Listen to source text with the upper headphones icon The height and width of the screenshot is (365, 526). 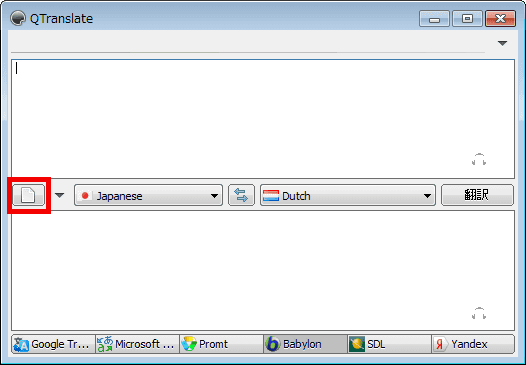pyautogui.click(x=479, y=159)
